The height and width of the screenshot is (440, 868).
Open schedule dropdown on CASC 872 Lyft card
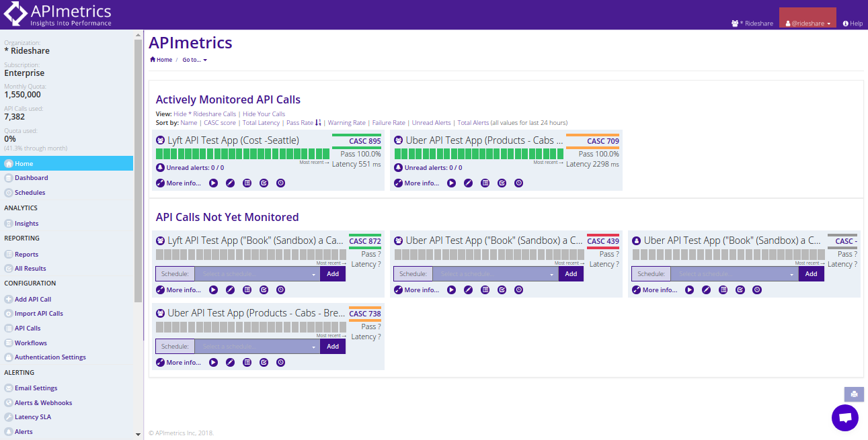[257, 274]
